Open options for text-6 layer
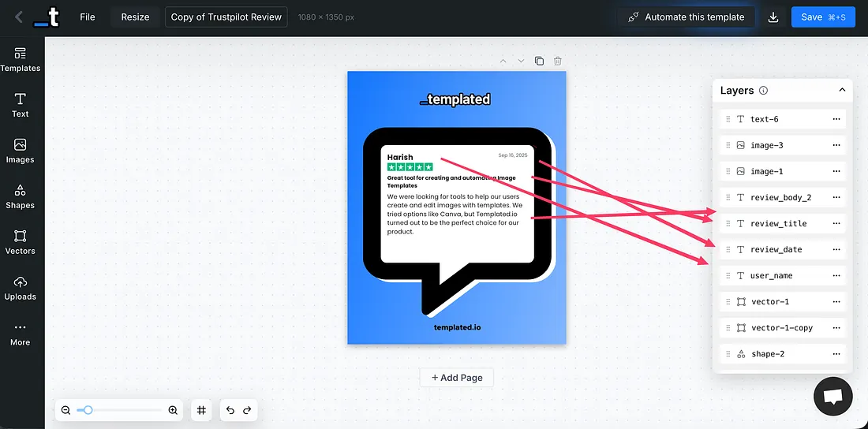The width and height of the screenshot is (868, 429). point(836,119)
